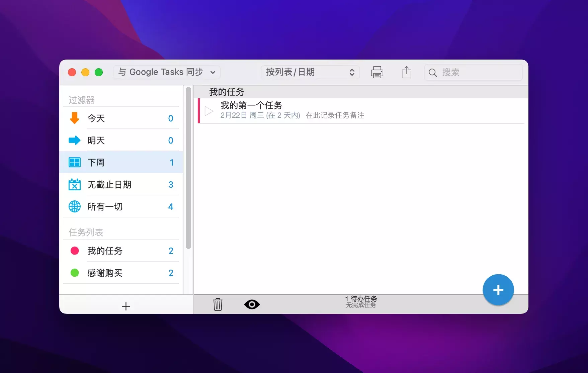Mark 我的第一个任务 as complete
Image resolution: width=588 pixels, height=373 pixels.
[209, 111]
